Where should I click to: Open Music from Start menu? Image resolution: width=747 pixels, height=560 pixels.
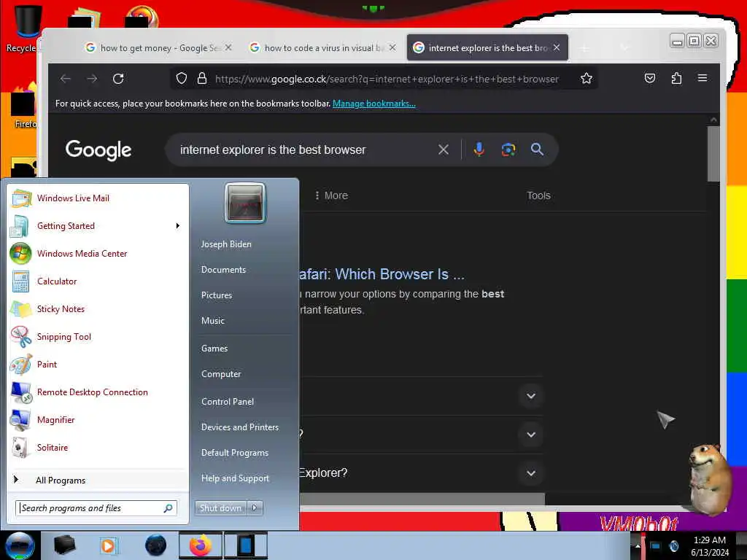pyautogui.click(x=212, y=321)
